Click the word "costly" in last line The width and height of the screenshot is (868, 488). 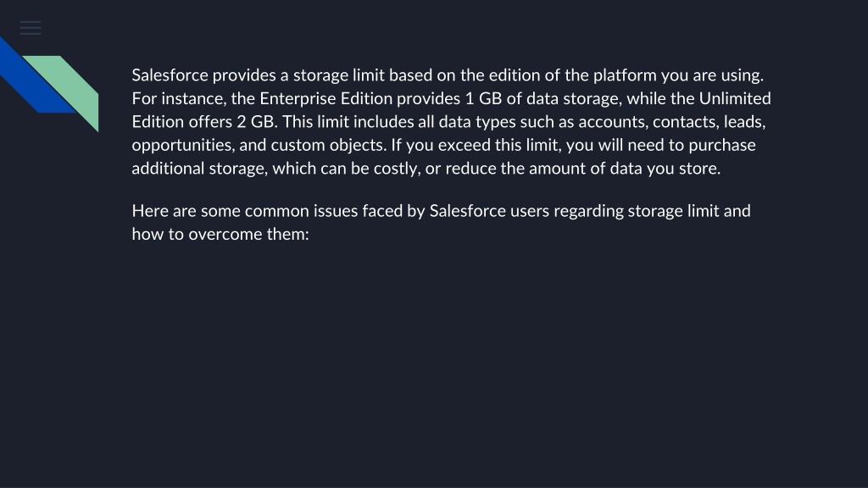point(397,169)
